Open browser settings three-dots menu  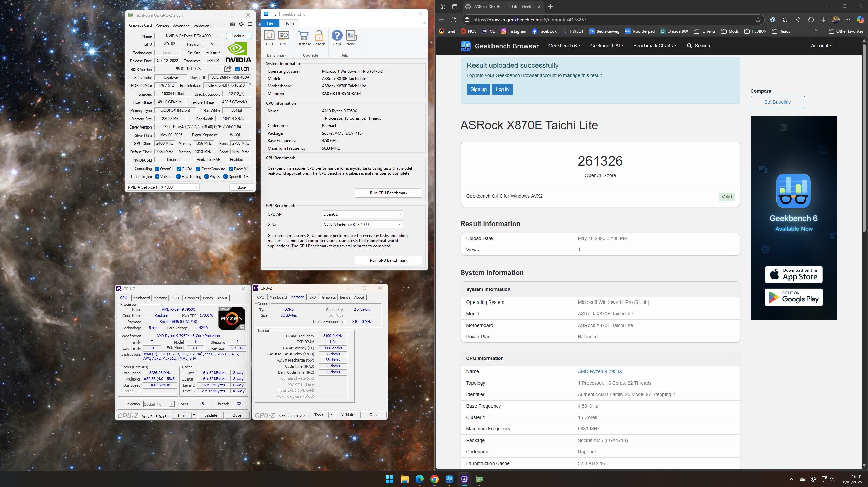click(x=848, y=20)
